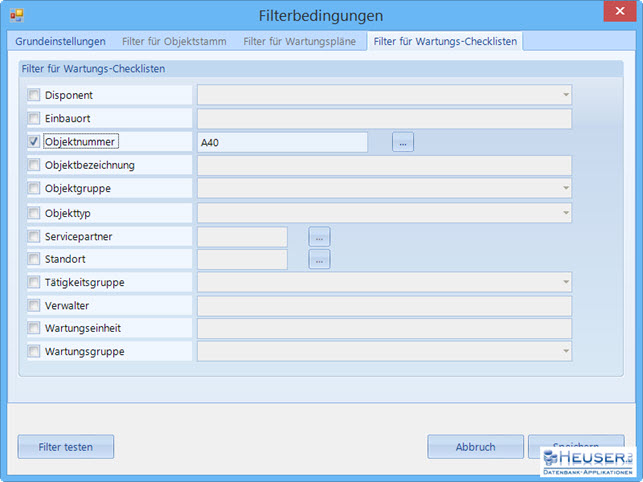
Task: Uncheck the Objektnummer filter checkbox
Action: coord(34,142)
